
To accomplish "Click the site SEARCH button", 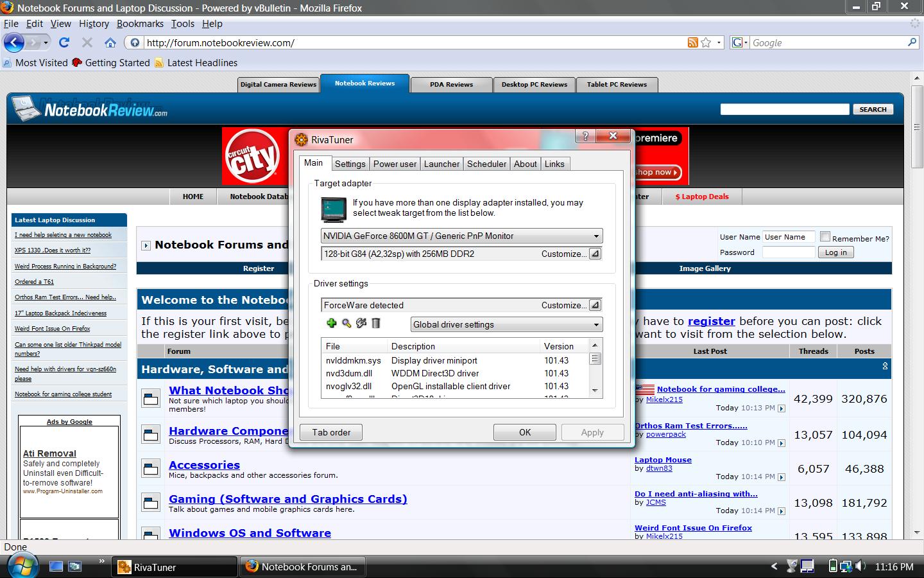I will (x=873, y=109).
